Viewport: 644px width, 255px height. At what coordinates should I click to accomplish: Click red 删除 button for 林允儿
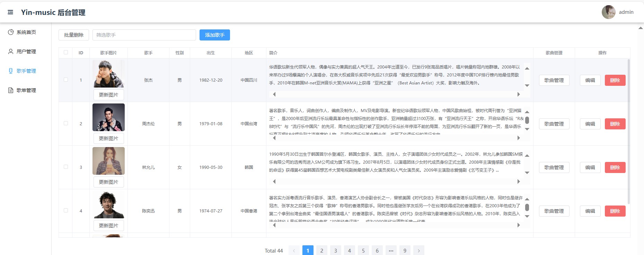point(615,167)
